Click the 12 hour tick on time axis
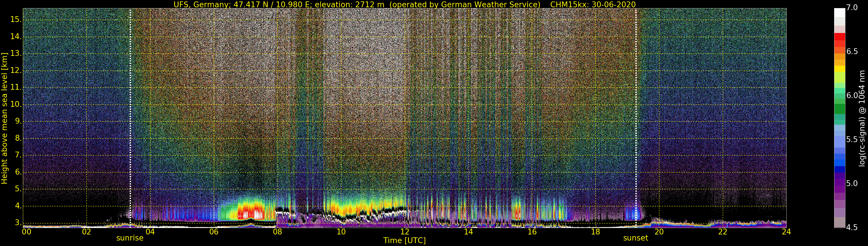 click(405, 232)
